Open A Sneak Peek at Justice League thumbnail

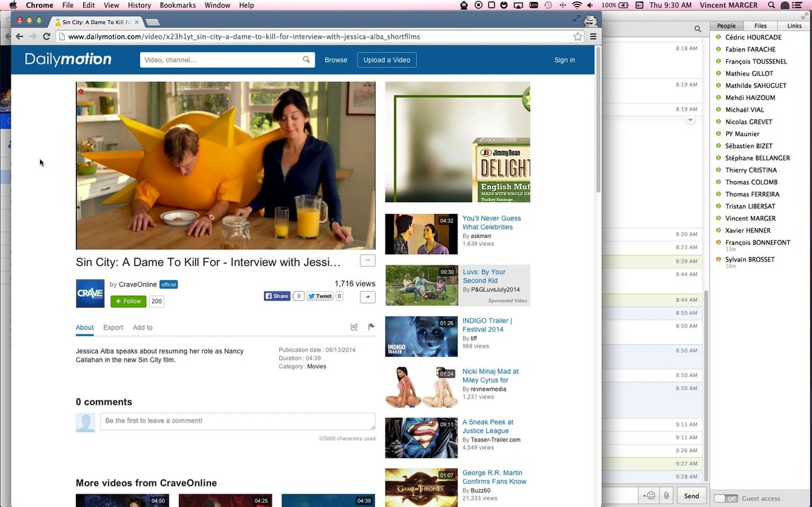pyautogui.click(x=421, y=438)
